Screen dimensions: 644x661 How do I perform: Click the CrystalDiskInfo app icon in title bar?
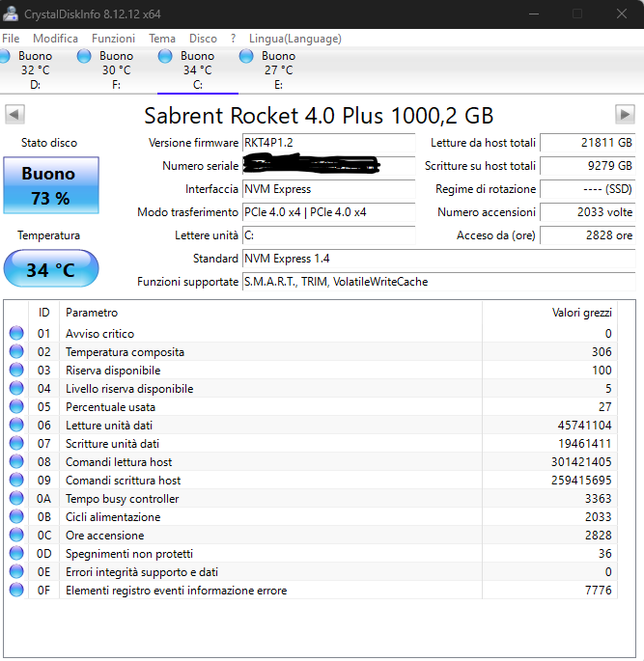[10, 14]
